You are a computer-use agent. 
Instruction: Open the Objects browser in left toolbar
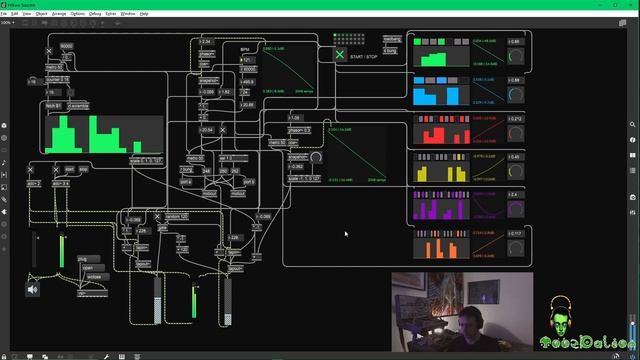[4, 125]
